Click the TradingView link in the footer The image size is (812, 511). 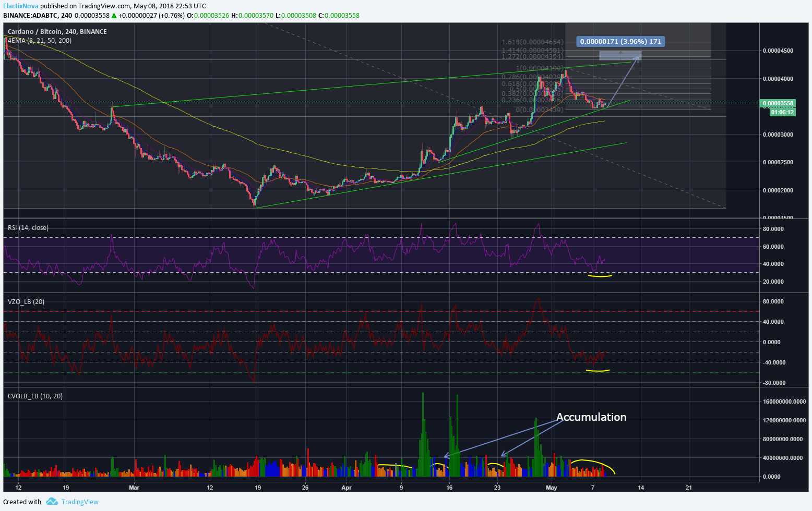click(x=80, y=502)
